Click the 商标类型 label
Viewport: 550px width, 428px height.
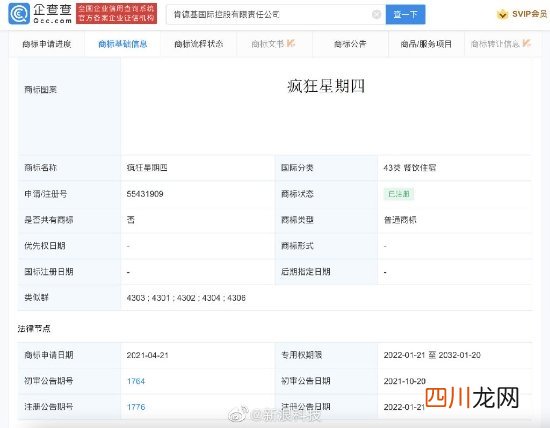pyautogui.click(x=297, y=220)
